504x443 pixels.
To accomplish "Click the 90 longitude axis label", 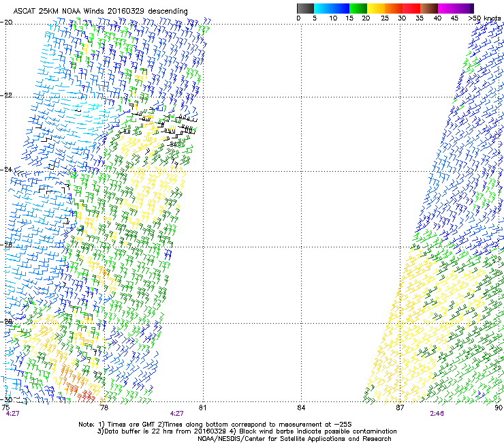I will (x=499, y=408).
